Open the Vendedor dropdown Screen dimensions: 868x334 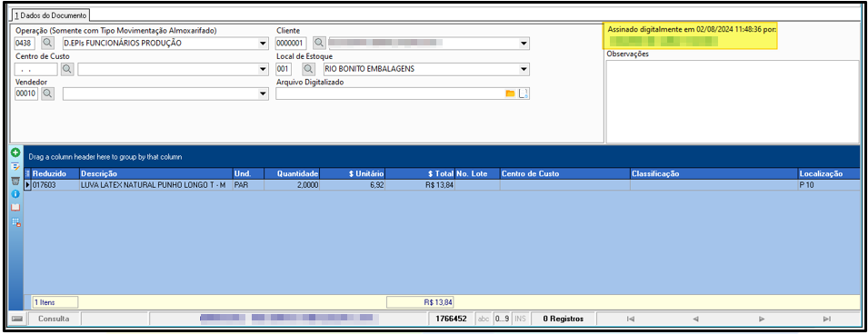[x=263, y=94]
